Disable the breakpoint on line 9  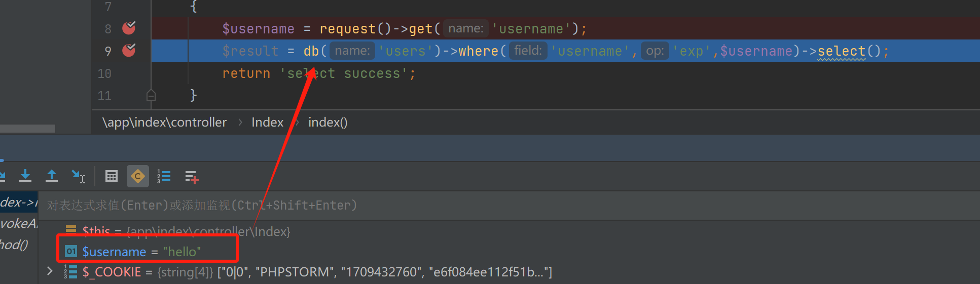[x=129, y=50]
